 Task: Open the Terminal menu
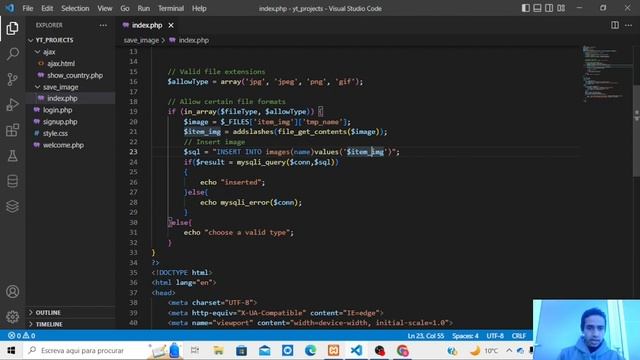tap(171, 8)
